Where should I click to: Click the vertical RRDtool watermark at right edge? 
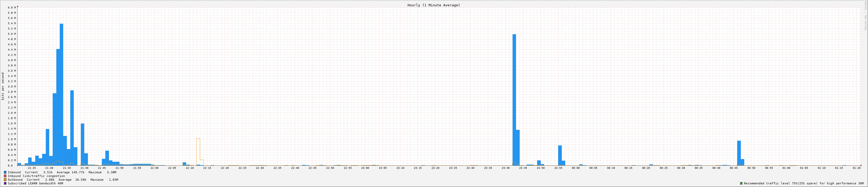point(865,15)
